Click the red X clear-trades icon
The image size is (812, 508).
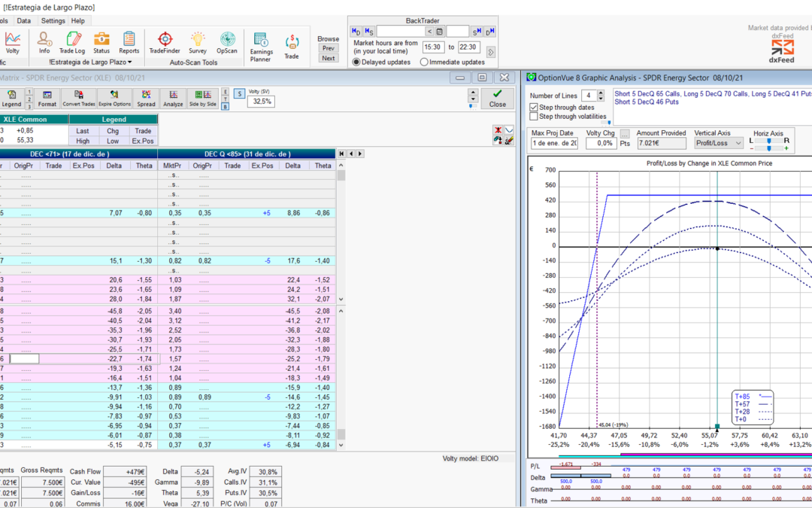(x=498, y=130)
